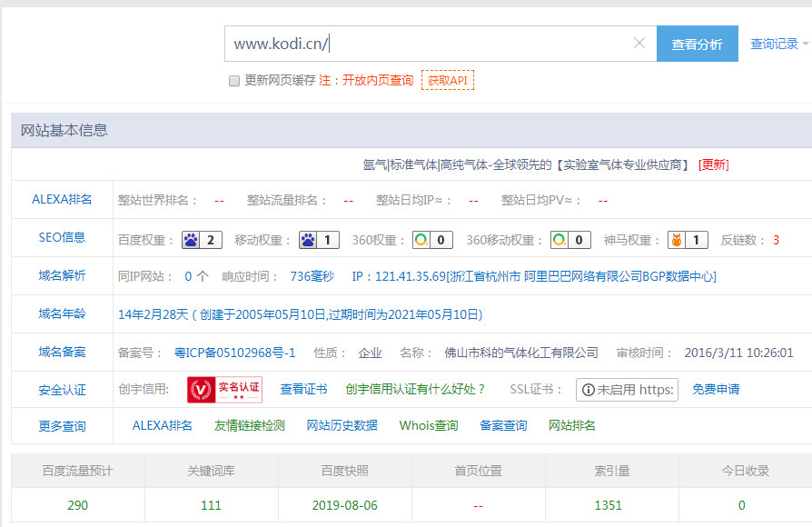Click the 实名认证 red badge
This screenshot has height=527, width=812.
[x=224, y=389]
